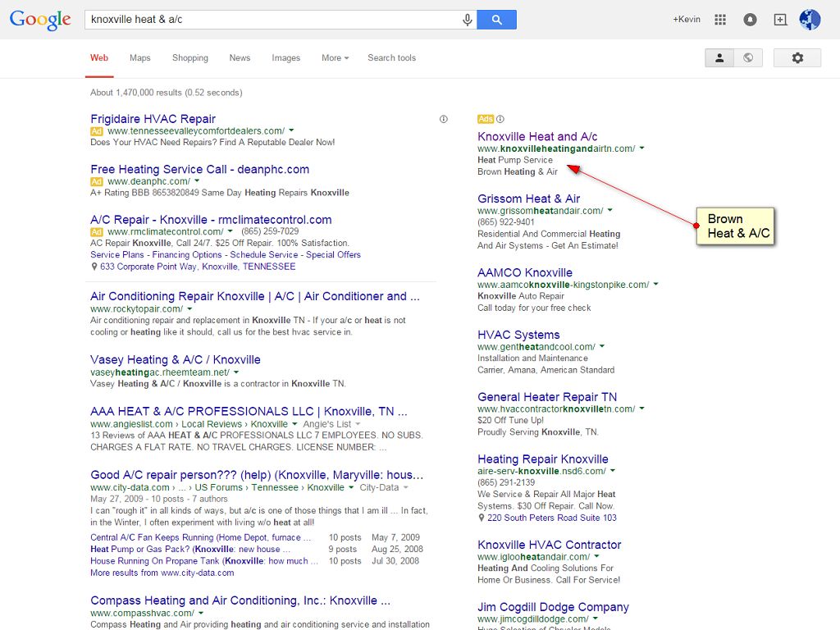Open A/C Repair rmclimatecontrol.com ad

tap(211, 220)
